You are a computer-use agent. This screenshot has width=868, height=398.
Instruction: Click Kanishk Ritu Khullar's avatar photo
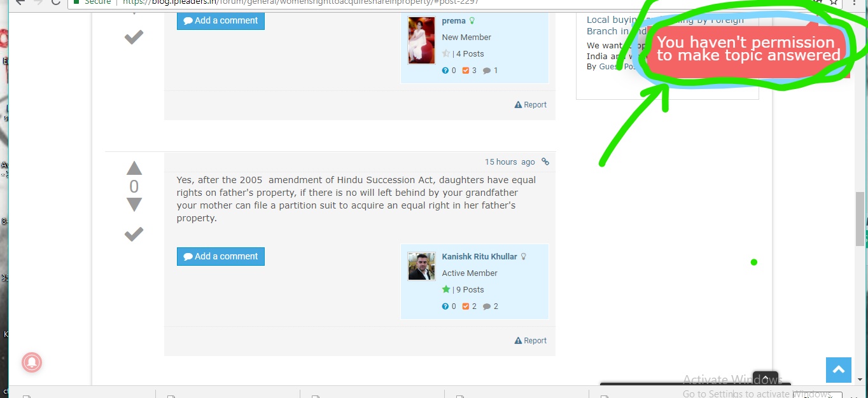coord(421,266)
